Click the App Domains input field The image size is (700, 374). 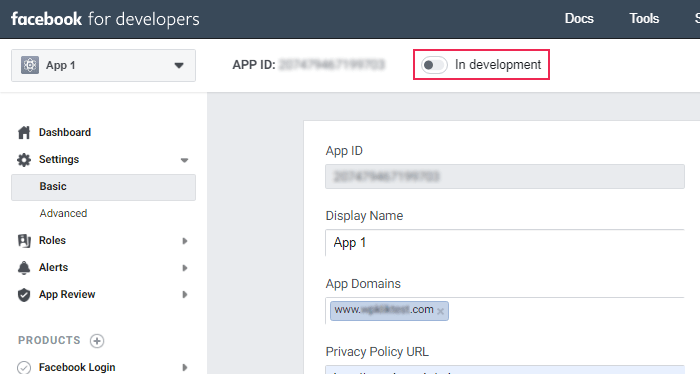505,311
